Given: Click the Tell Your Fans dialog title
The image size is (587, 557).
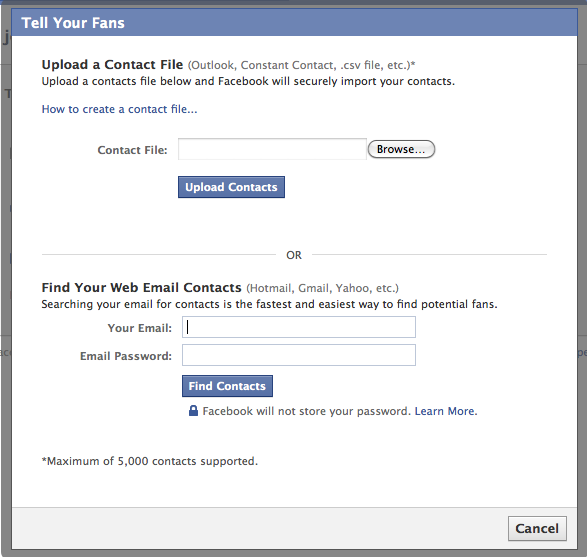Looking at the screenshot, I should (73, 23).
